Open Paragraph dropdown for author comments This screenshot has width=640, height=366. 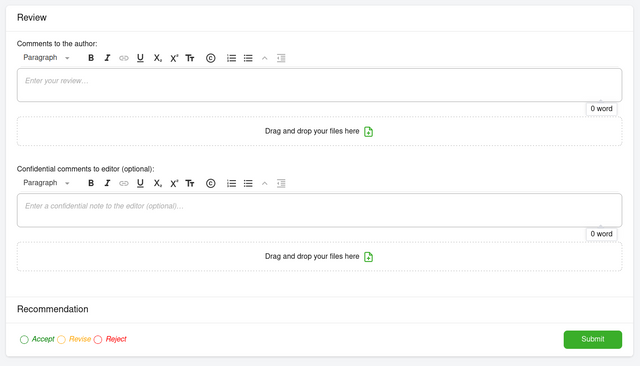pos(46,58)
